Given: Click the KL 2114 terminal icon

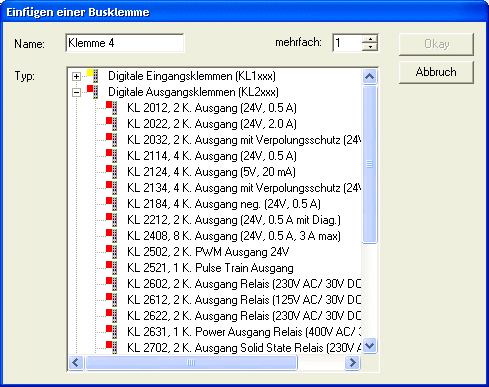Looking at the screenshot, I should [x=112, y=156].
